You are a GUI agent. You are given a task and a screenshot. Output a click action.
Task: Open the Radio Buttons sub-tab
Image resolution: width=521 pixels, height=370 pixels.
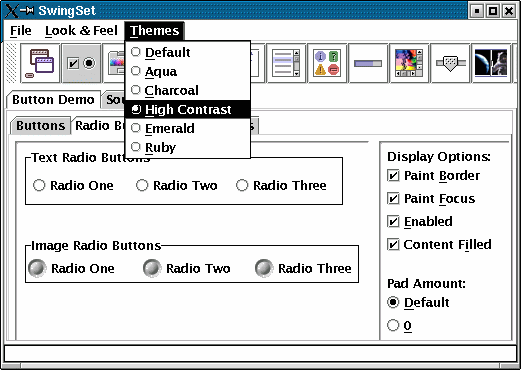99,126
